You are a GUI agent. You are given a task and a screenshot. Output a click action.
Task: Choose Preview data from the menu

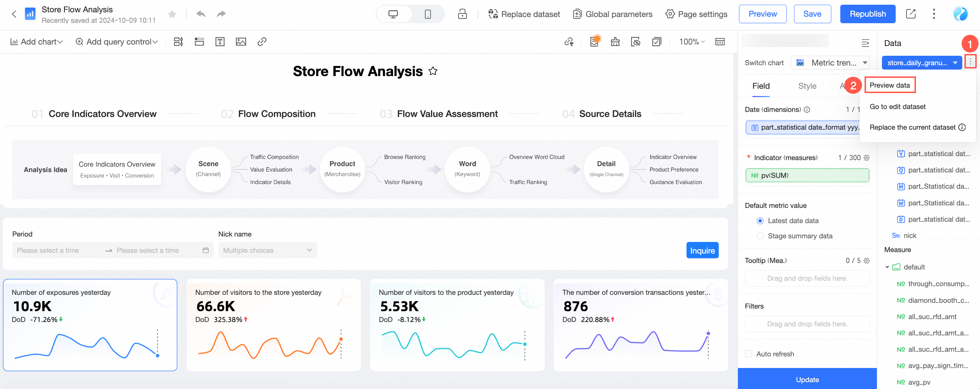pos(890,85)
